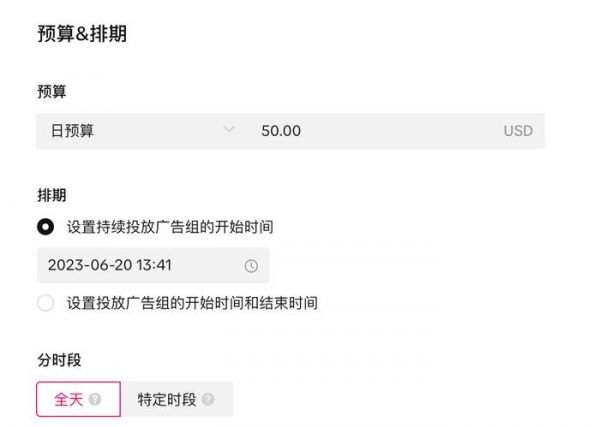Click the help icon beside 全天
This screenshot has width=600, height=427.
pos(95,399)
